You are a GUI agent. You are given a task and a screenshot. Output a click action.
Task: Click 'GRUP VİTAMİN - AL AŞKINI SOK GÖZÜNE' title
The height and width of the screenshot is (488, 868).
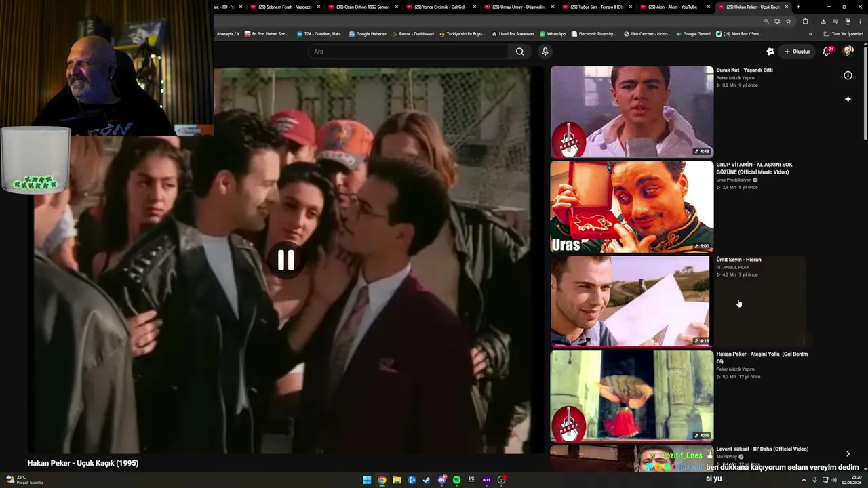[754, 168]
